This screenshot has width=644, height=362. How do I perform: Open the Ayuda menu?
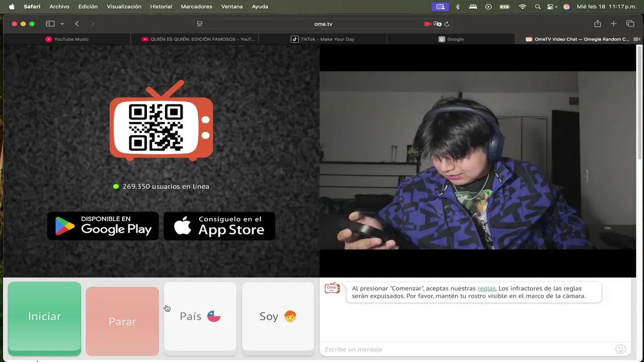(260, 7)
